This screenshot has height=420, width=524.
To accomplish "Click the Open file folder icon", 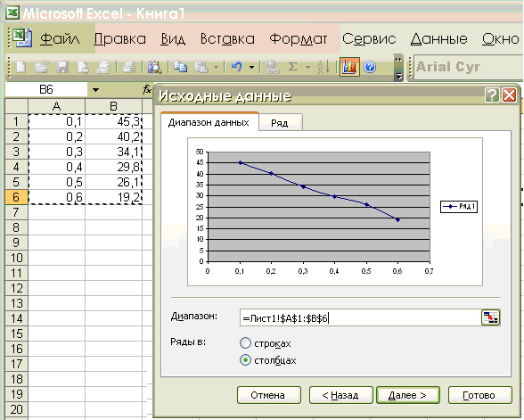I will point(42,67).
